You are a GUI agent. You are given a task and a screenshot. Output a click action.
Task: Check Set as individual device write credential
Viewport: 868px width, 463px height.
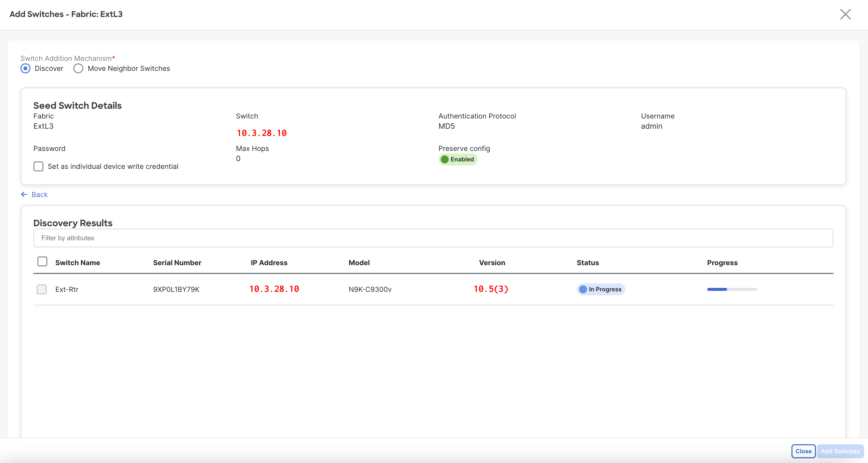38,166
